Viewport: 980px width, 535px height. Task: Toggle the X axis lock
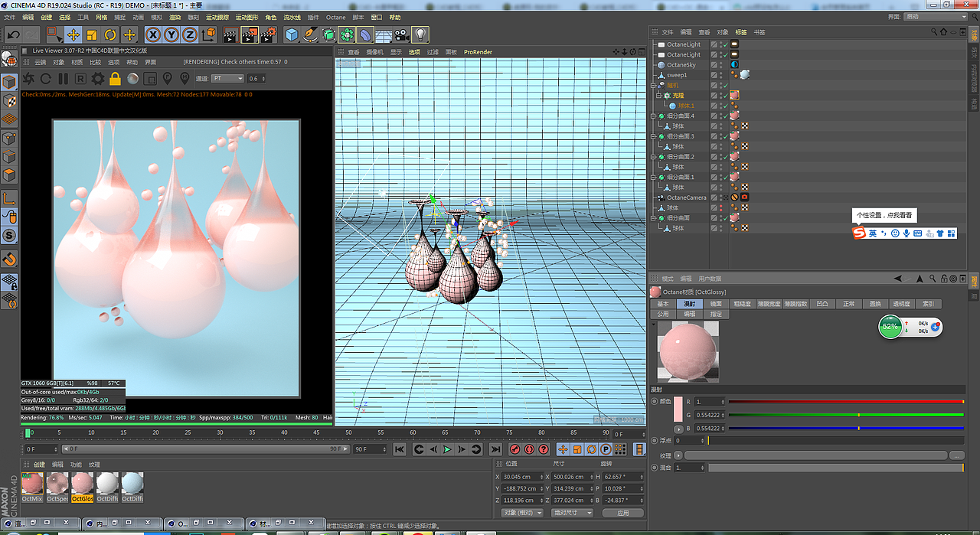click(153, 34)
